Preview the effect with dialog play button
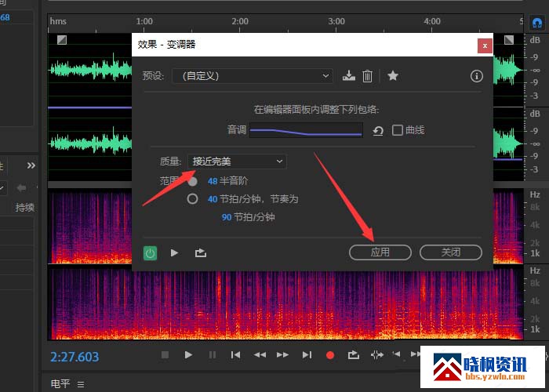This screenshot has height=392, width=549. click(x=174, y=252)
